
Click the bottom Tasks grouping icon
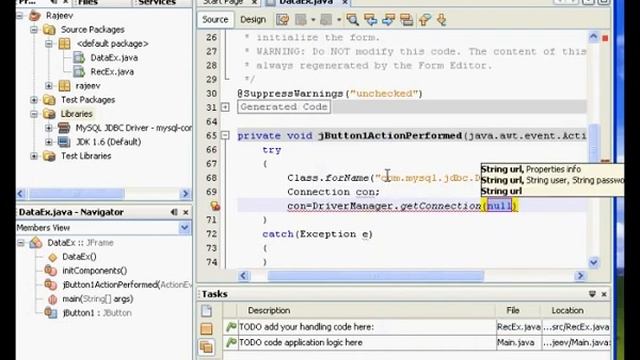pyautogui.click(x=207, y=347)
